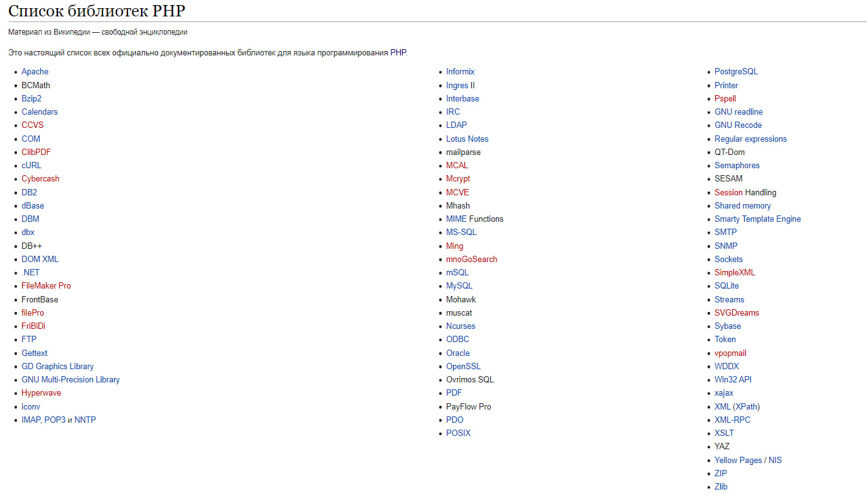Click the Mcrypt link
This screenshot has height=504, width=867.
pyautogui.click(x=458, y=179)
